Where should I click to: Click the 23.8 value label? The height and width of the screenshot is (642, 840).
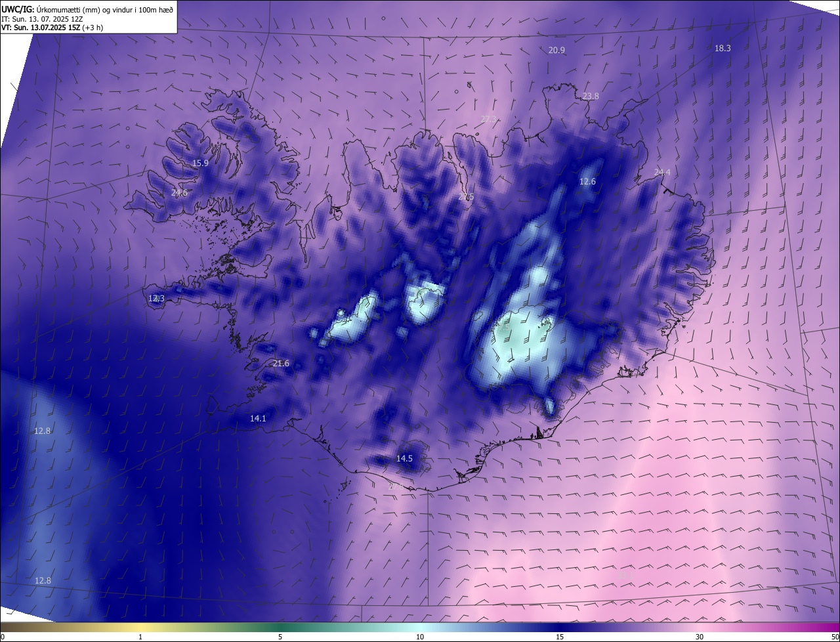591,96
